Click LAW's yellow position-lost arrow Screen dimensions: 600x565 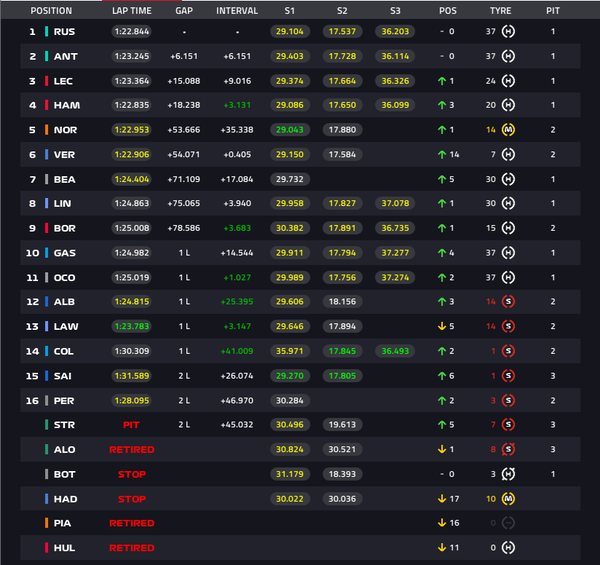(442, 326)
